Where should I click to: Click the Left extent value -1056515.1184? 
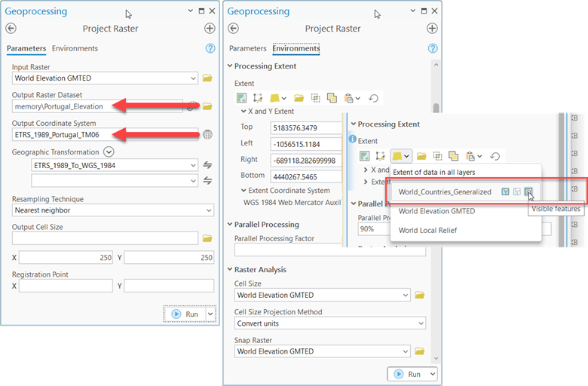coord(306,144)
